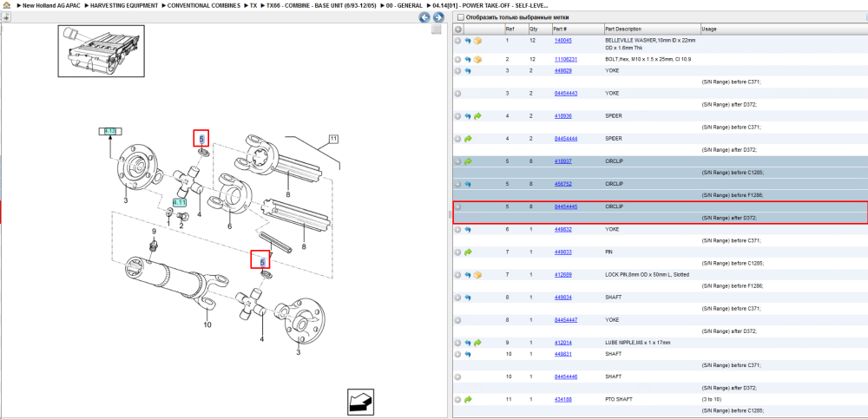Click blue back-arrow icon for part 449832
The image size is (868, 419).
pos(468,230)
